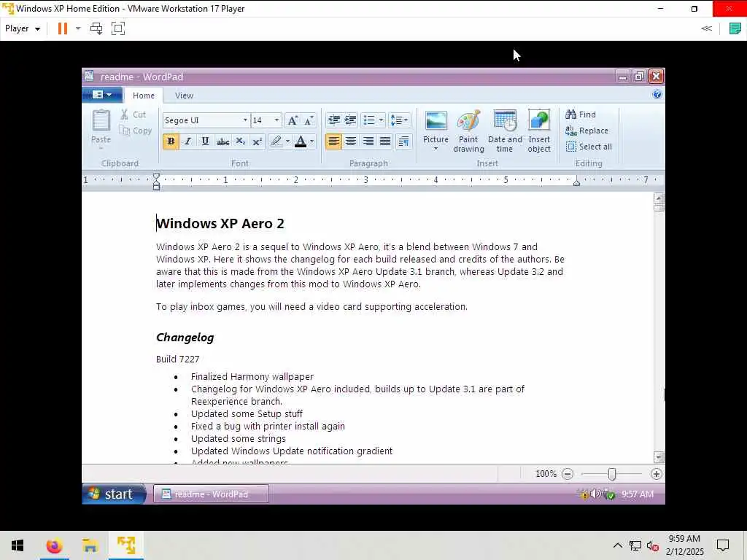Click the Paste clipboard icon
Viewport: 747px width, 560px height.
101,120
